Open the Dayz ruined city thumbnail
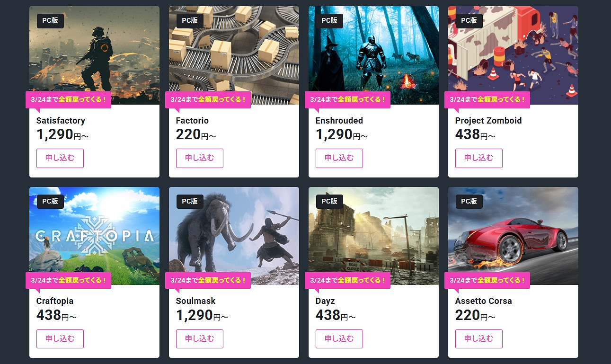The width and height of the screenshot is (611, 364). click(373, 232)
